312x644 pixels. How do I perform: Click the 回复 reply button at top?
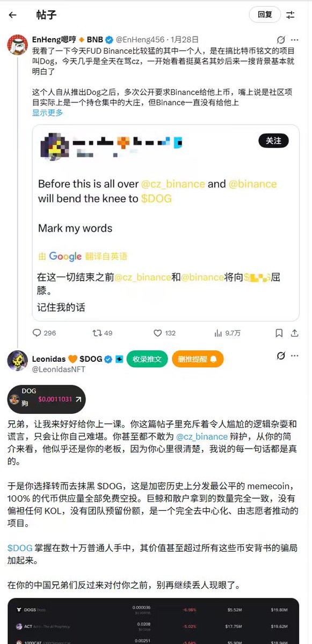[x=265, y=15]
